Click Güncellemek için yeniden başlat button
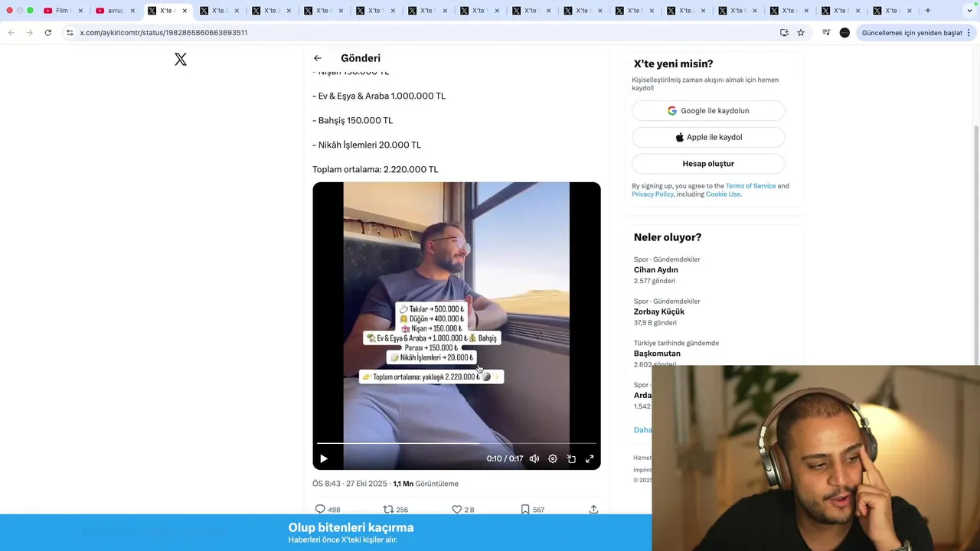 (912, 33)
